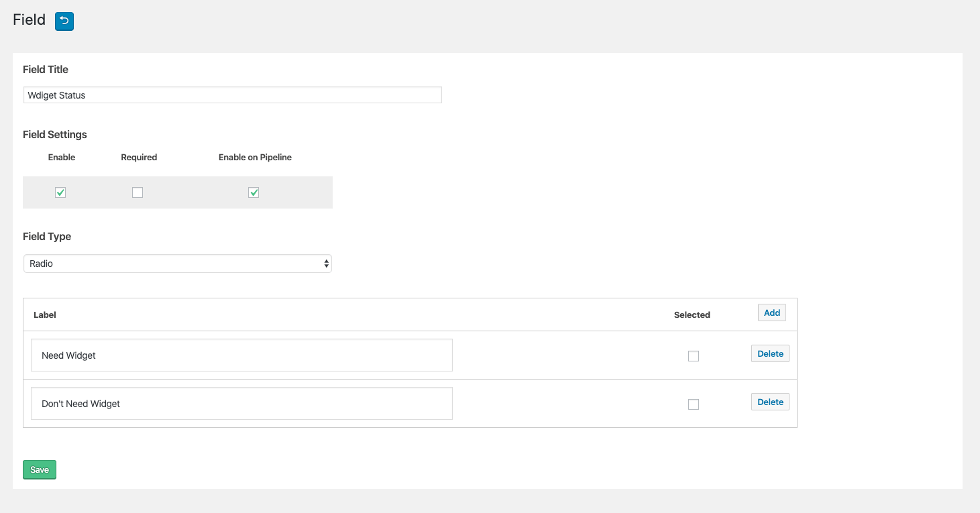Disable the Enable on Pipeline checkbox

[254, 192]
